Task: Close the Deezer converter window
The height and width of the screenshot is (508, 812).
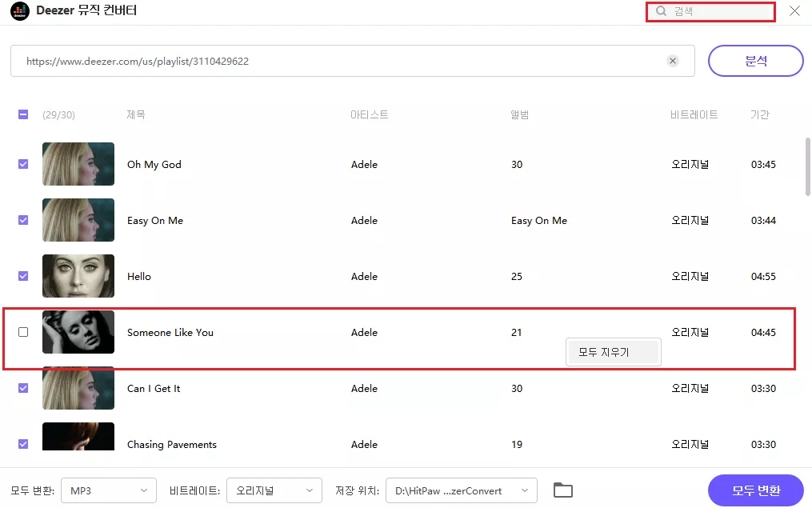Action: 794,11
